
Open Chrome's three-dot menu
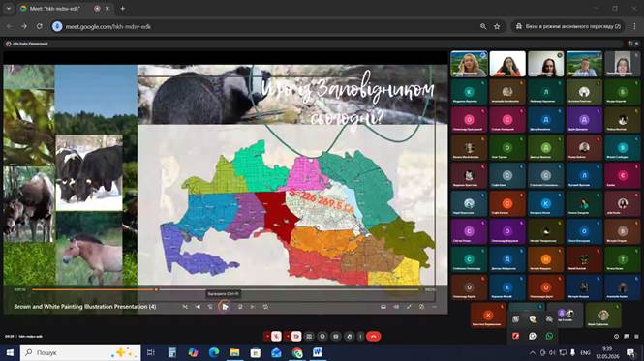pos(634,26)
